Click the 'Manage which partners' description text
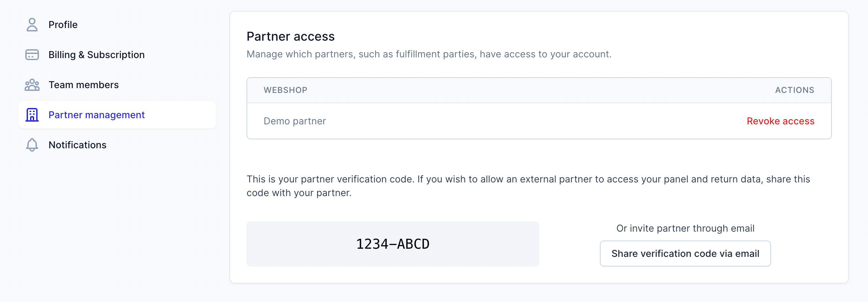868x302 pixels. coord(429,54)
